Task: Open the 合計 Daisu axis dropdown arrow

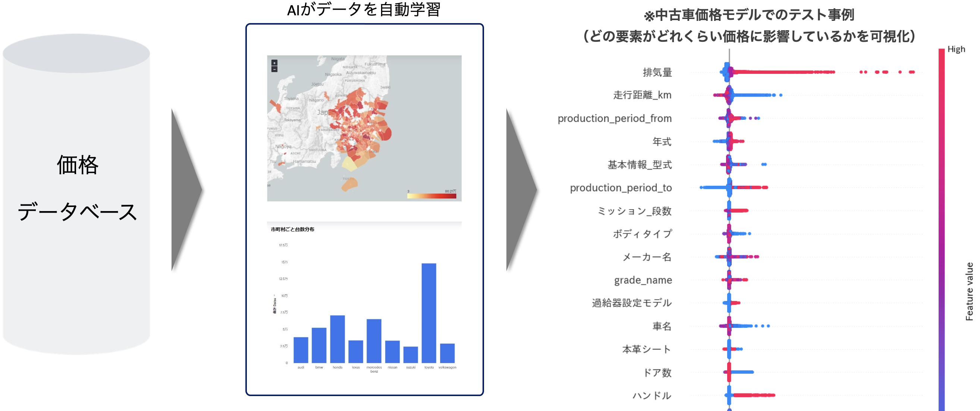Action: (x=275, y=295)
